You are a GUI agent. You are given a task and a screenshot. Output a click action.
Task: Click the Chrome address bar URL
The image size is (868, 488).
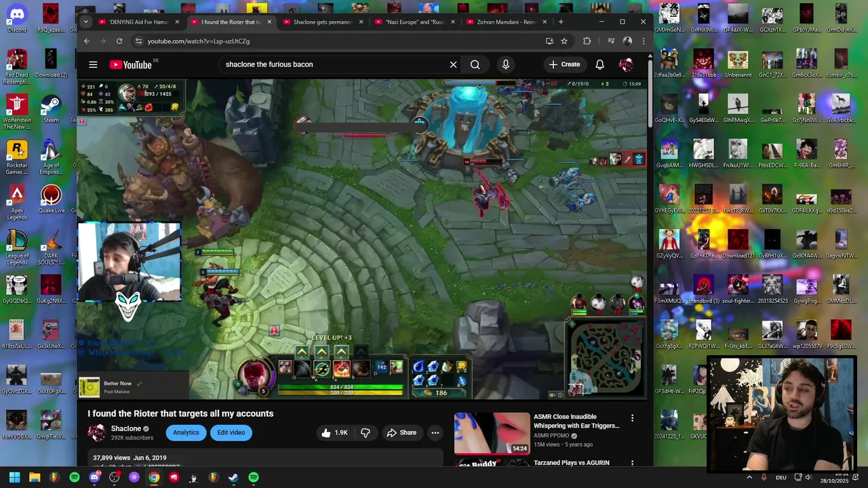pos(199,41)
